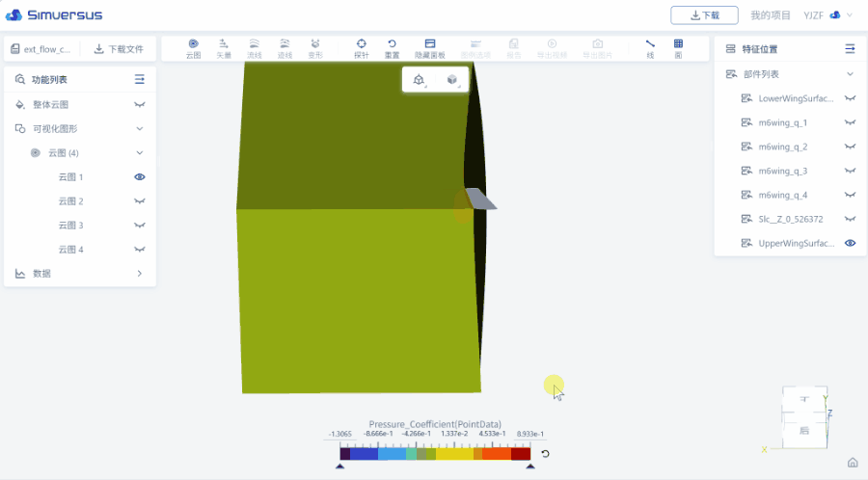Open the 我的项目 menu item
The width and height of the screenshot is (868, 480).
pos(770,15)
